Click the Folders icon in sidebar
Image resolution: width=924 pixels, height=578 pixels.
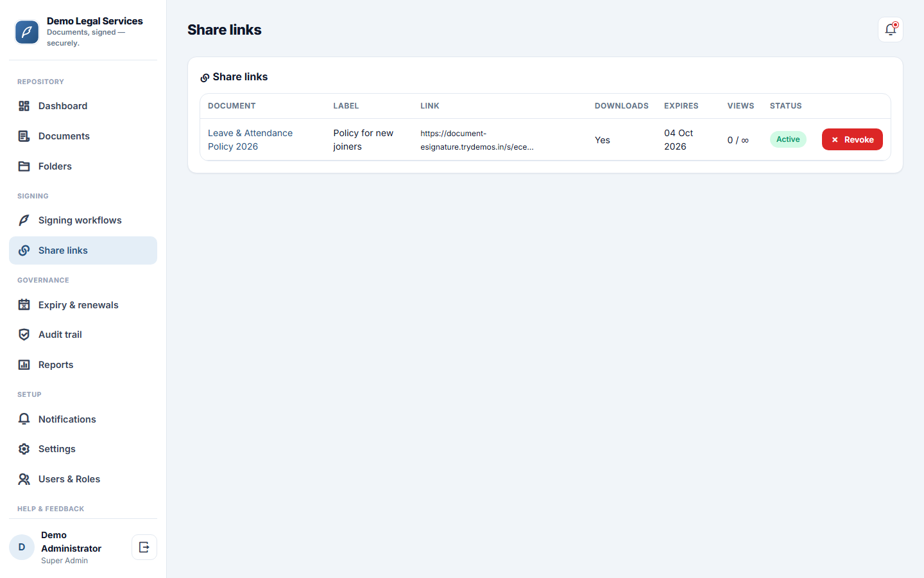(x=24, y=166)
